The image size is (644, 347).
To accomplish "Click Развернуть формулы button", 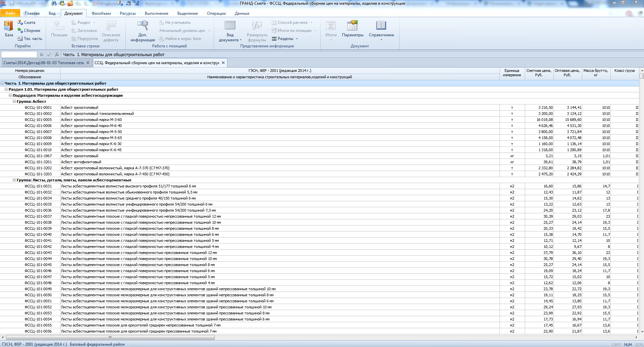I will click(257, 31).
